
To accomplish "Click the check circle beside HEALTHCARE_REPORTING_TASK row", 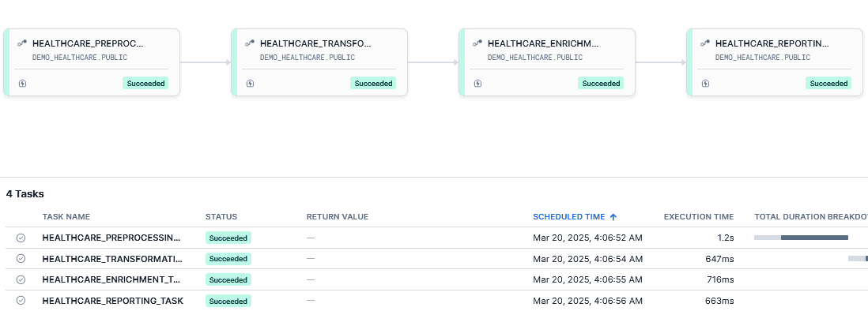I will tap(21, 301).
